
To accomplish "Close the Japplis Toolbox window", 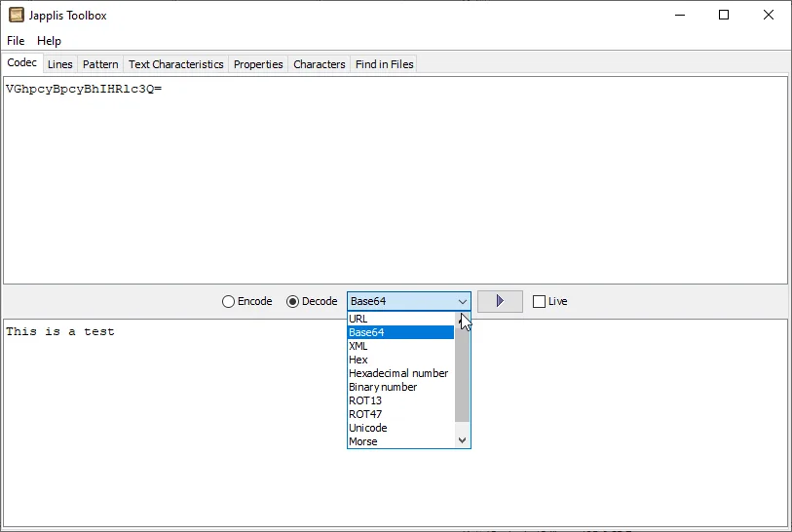I will coord(769,16).
